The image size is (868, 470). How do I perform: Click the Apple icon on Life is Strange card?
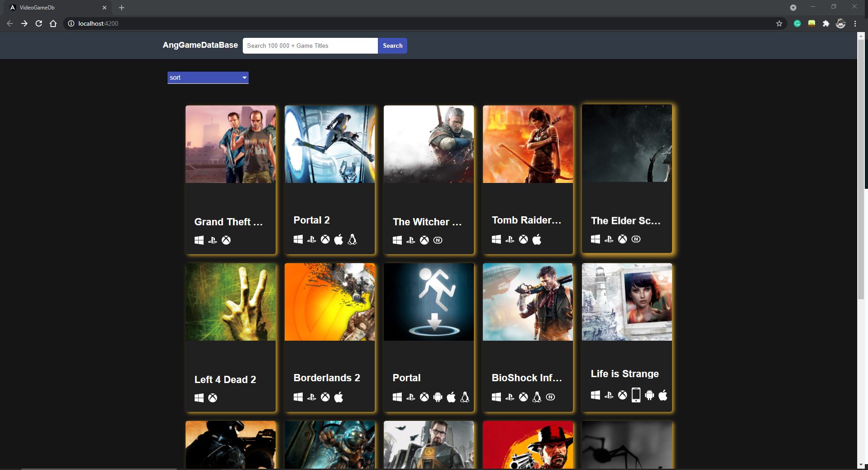663,395
